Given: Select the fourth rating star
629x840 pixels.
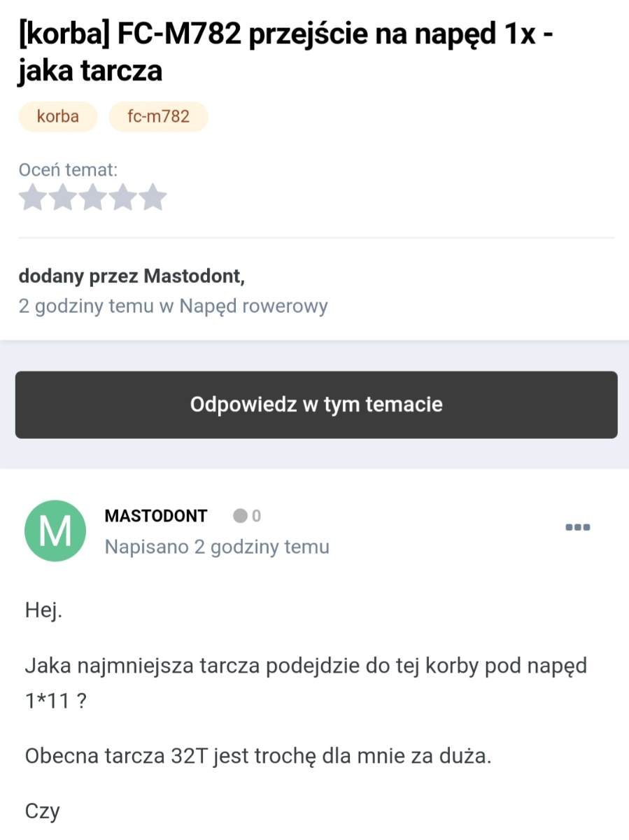Looking at the screenshot, I should pyautogui.click(x=123, y=198).
